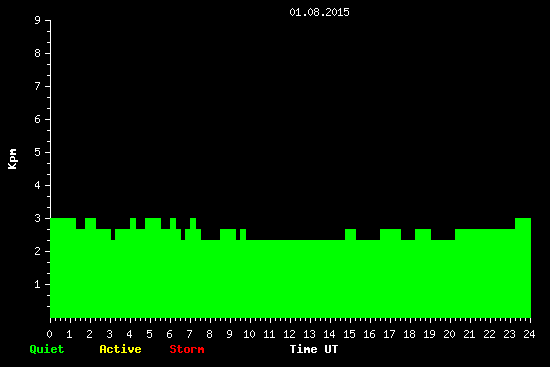Click hour 6 on time axis
The image size is (550, 367).
tap(169, 334)
